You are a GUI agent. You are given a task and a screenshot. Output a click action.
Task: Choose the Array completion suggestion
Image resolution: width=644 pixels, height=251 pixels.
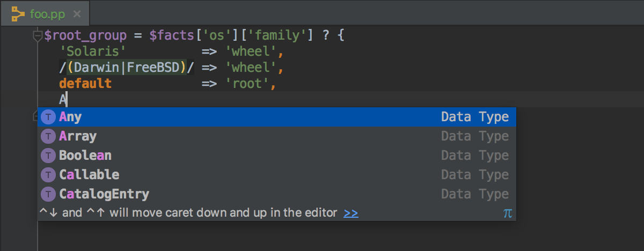point(276,136)
